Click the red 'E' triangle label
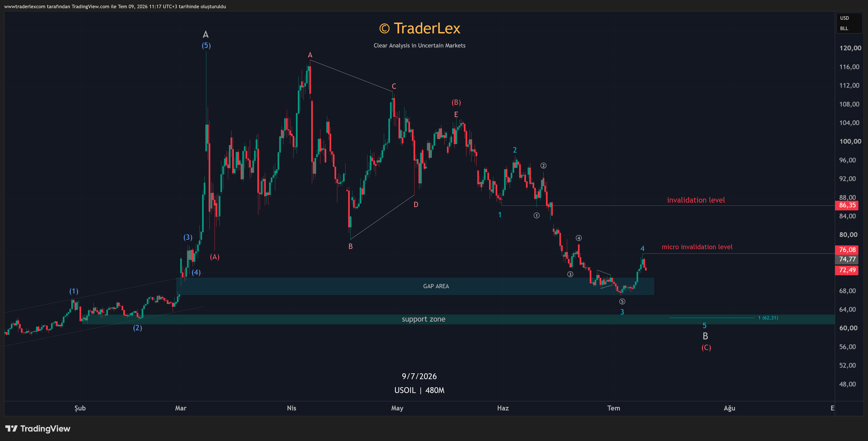Screen dimensions: 868x441 point(456,114)
